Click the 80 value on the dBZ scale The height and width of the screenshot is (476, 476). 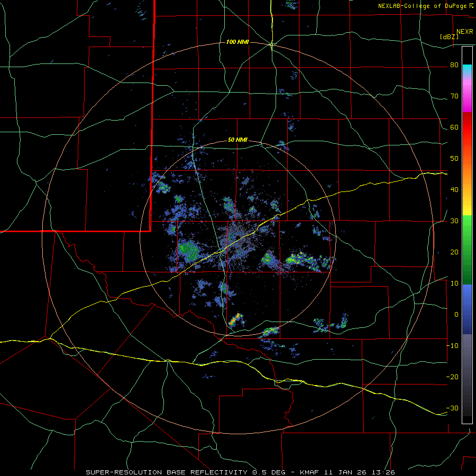pyautogui.click(x=454, y=65)
